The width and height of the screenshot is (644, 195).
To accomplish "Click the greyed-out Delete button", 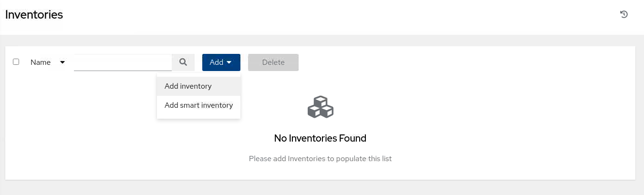I will 273,62.
